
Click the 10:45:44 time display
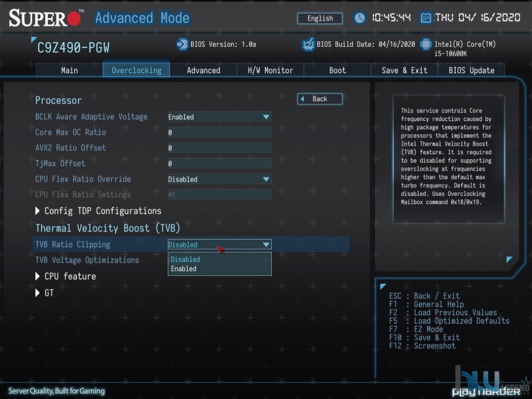pos(391,17)
